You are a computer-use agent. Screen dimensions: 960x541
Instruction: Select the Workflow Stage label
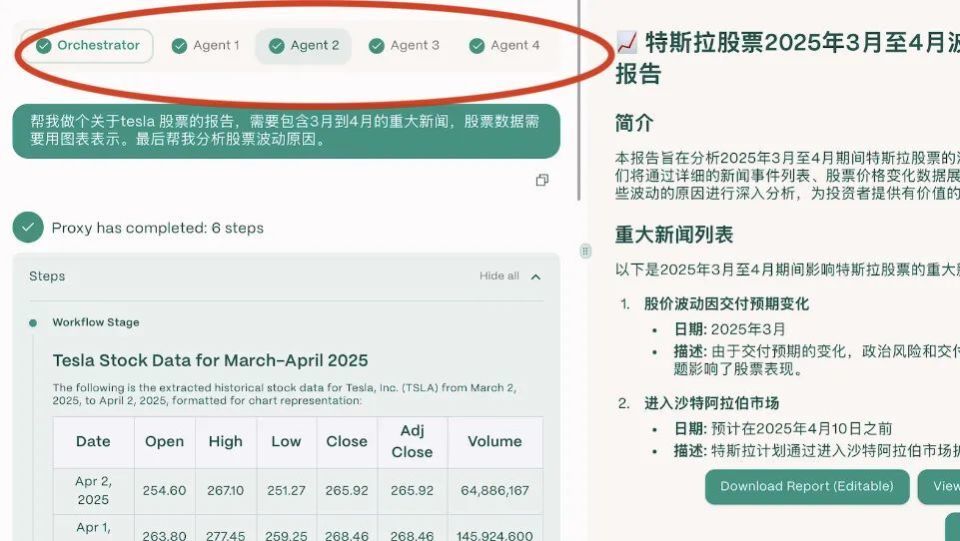tap(96, 323)
